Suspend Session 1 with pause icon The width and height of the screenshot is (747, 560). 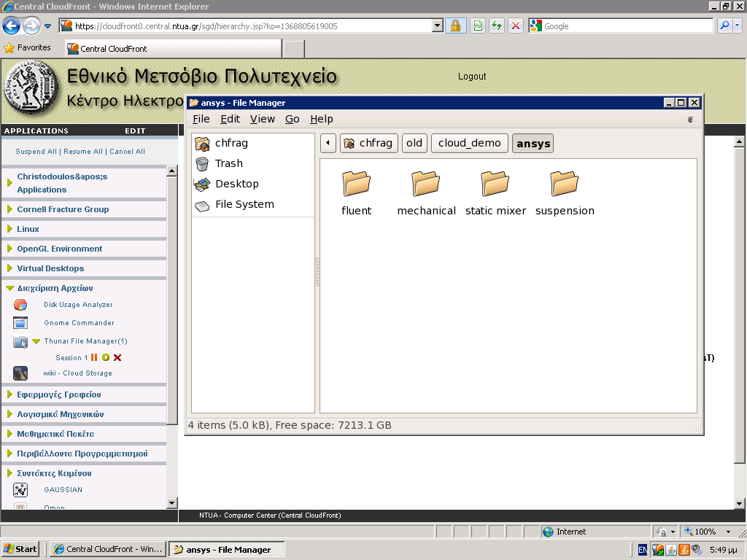94,357
